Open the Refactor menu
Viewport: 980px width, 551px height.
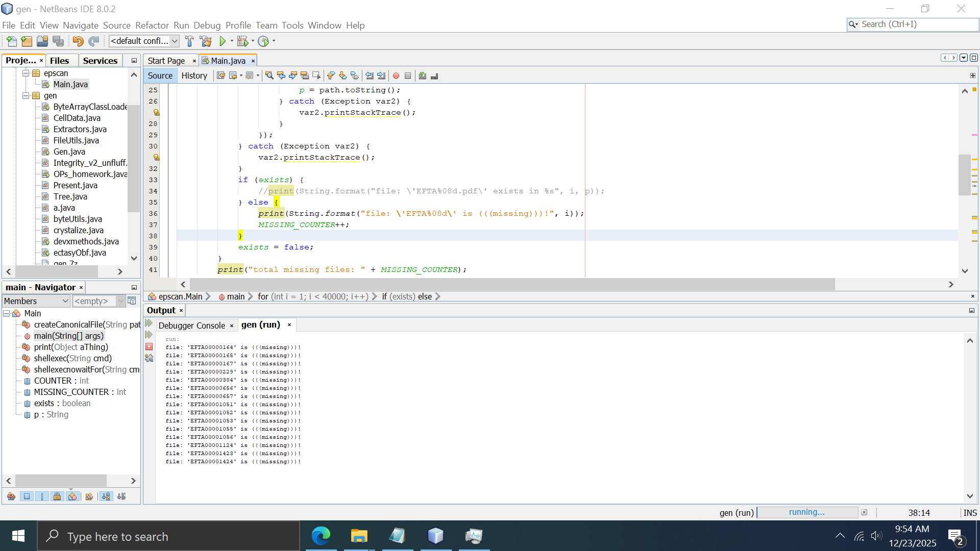(x=152, y=25)
